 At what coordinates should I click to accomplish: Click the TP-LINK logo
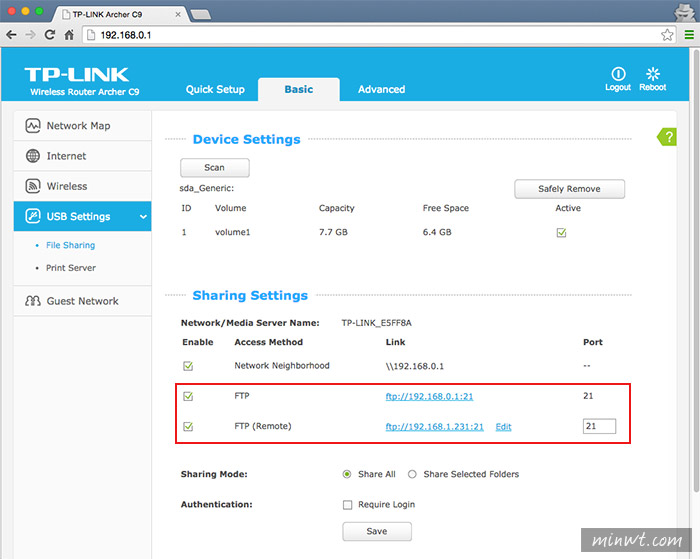pos(77,75)
